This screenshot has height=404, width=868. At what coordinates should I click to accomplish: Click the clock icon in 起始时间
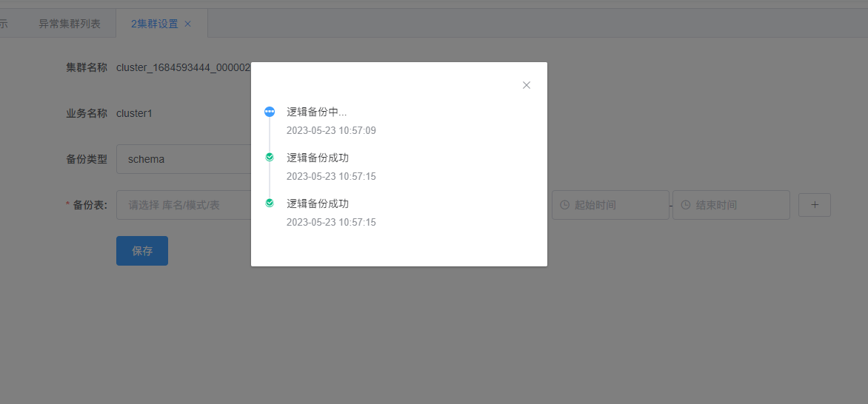[x=564, y=205]
